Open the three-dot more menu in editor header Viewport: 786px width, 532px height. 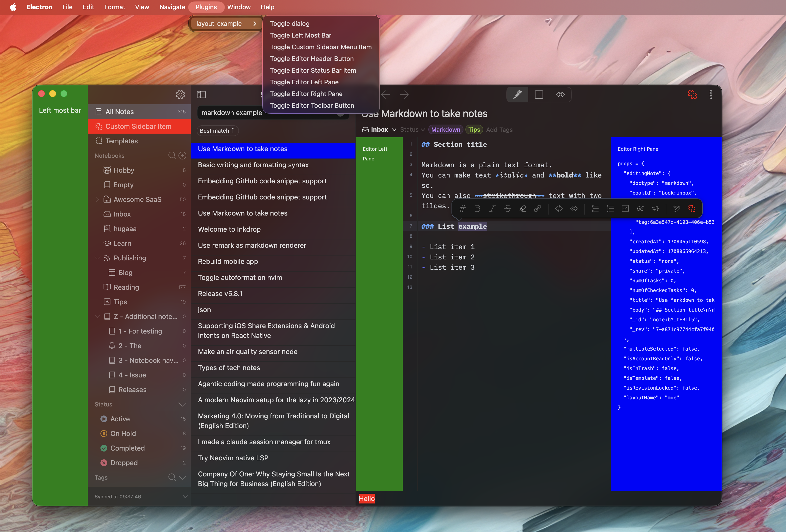(x=711, y=95)
